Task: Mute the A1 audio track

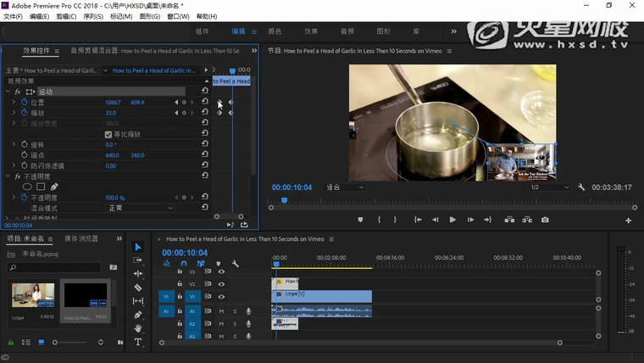Action: coord(221,311)
